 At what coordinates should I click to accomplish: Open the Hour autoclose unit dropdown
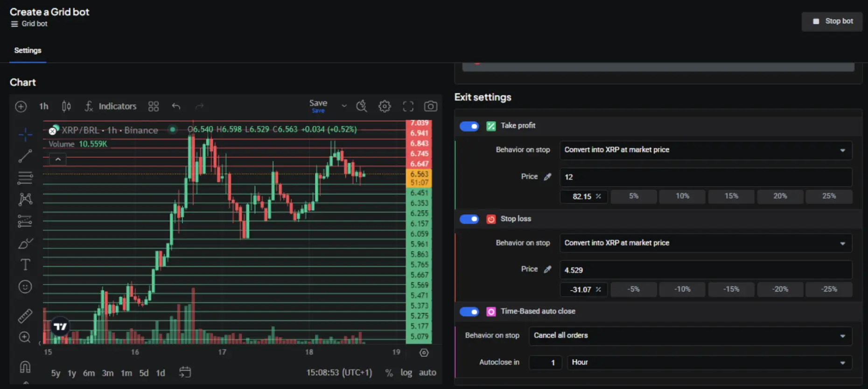tap(709, 362)
